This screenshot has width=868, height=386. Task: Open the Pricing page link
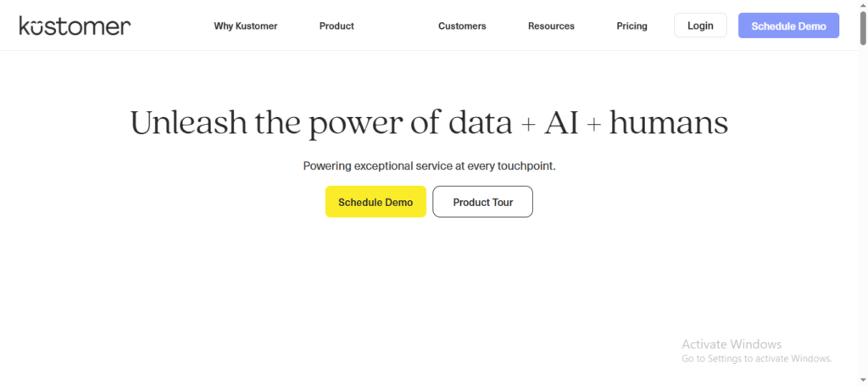[632, 26]
